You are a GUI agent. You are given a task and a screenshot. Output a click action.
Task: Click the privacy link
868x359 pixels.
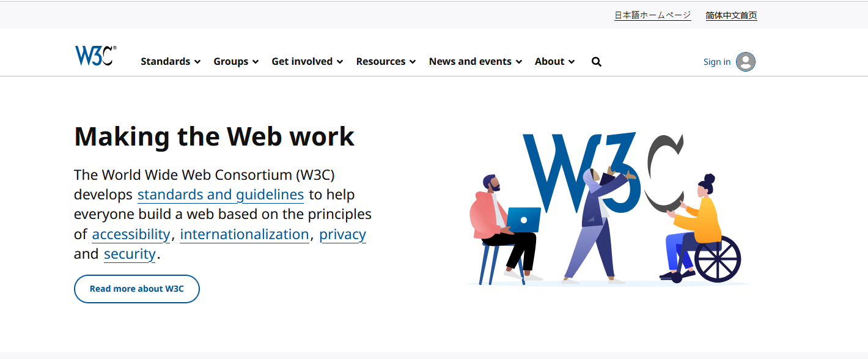pos(342,234)
